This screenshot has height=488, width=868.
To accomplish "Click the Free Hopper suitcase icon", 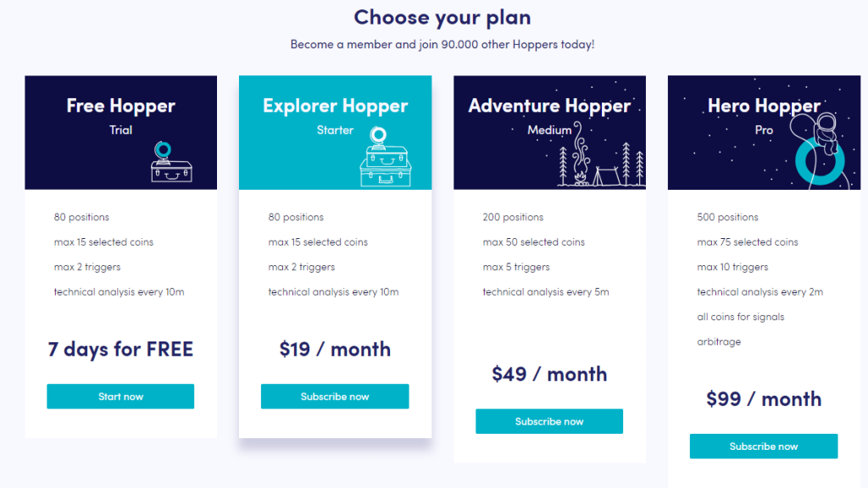I will tap(171, 163).
